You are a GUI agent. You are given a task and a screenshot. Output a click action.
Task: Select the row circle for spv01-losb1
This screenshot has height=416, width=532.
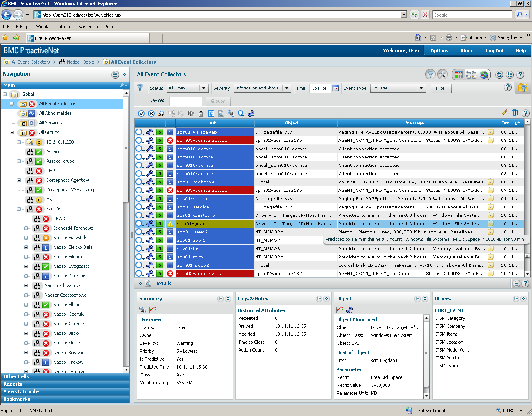pyautogui.click(x=139, y=248)
